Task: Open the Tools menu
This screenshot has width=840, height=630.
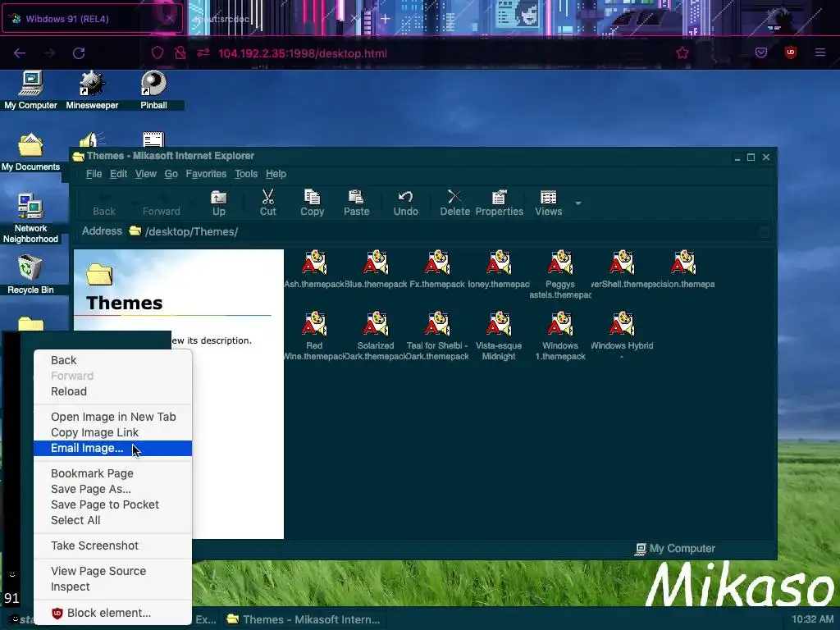Action: [246, 174]
